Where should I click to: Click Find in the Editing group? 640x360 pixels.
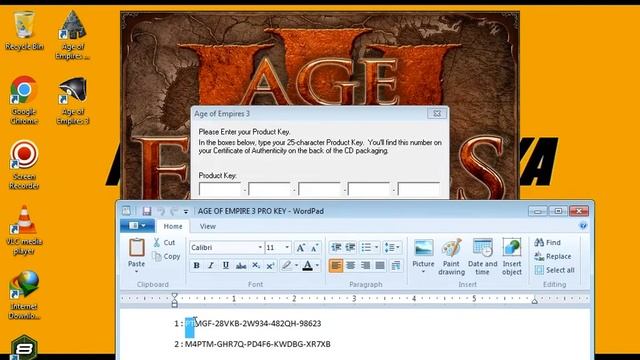[x=548, y=242]
